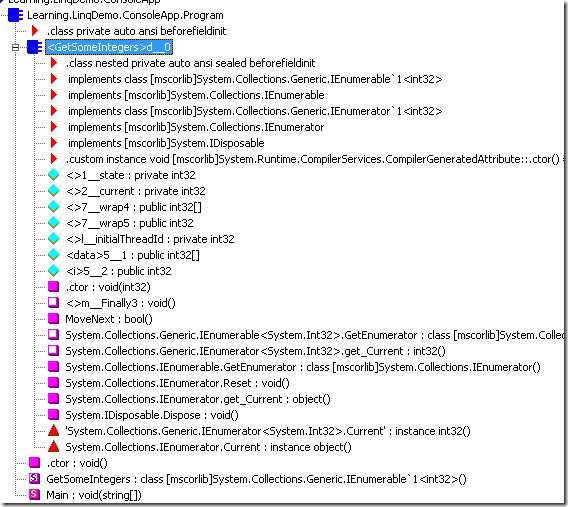Select method 'MoveNext : bool()'

pyautogui.click(x=109, y=319)
